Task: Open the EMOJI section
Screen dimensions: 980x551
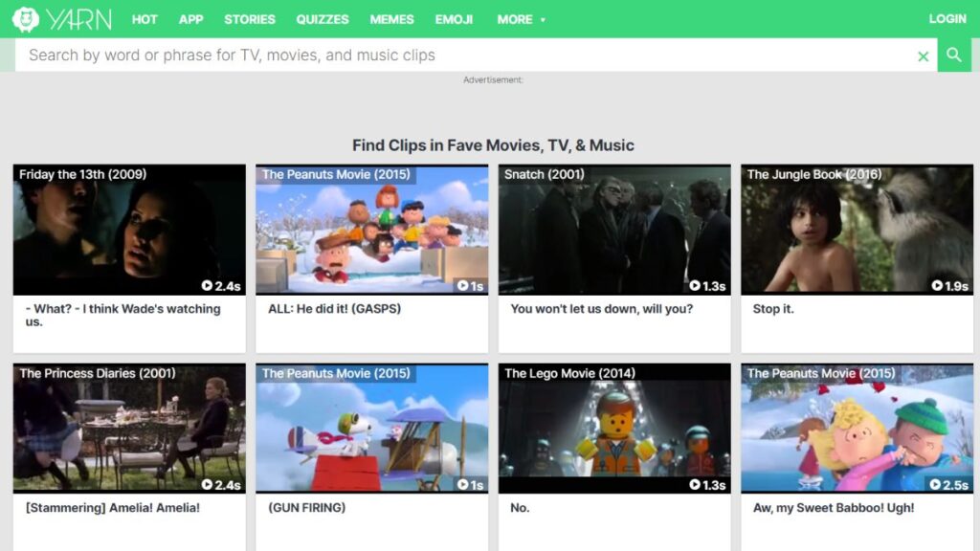Action: click(454, 19)
